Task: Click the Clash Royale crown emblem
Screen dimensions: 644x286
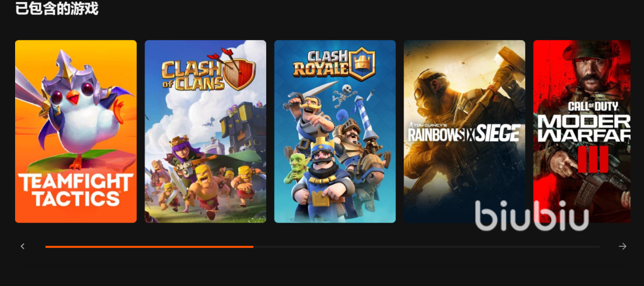Action: (362, 64)
